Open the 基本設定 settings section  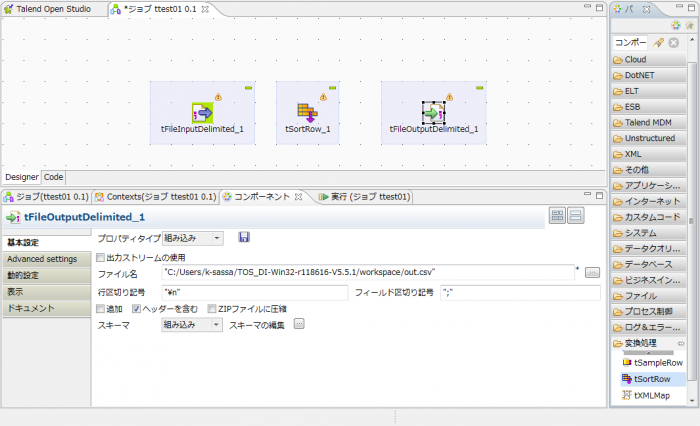pos(46,242)
